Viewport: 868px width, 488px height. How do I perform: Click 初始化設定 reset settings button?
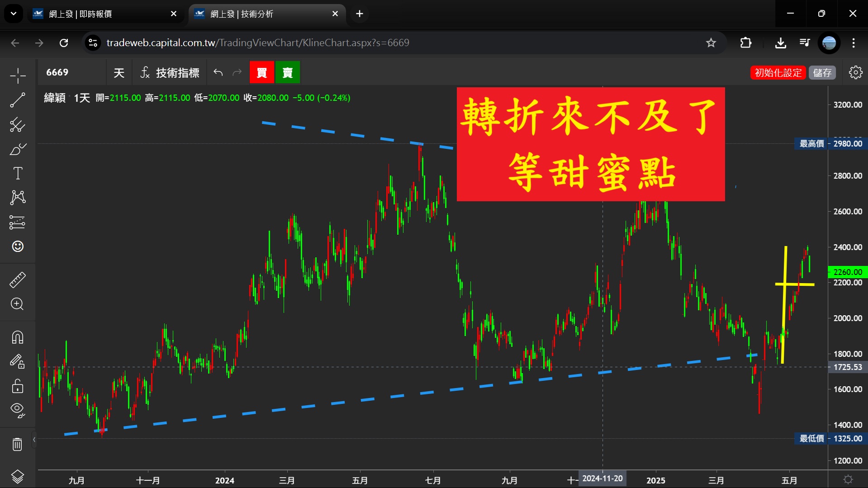778,72
